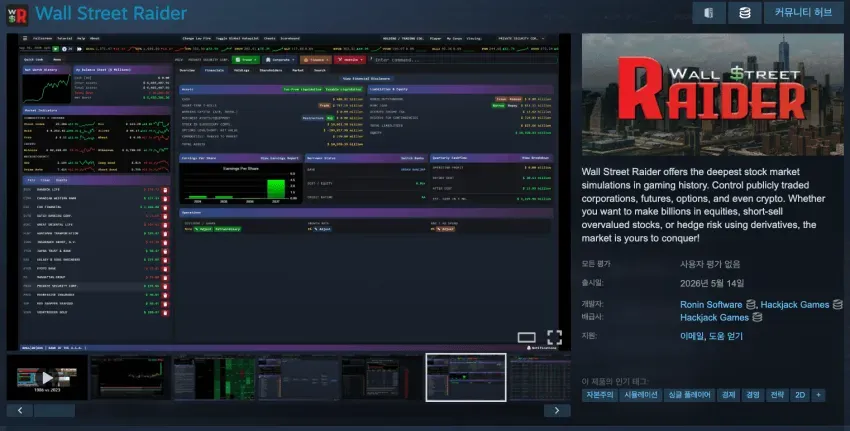850x431 pixels.
Task: Show the stock chart screenshot thumbnail
Action: pyautogui.click(x=130, y=377)
